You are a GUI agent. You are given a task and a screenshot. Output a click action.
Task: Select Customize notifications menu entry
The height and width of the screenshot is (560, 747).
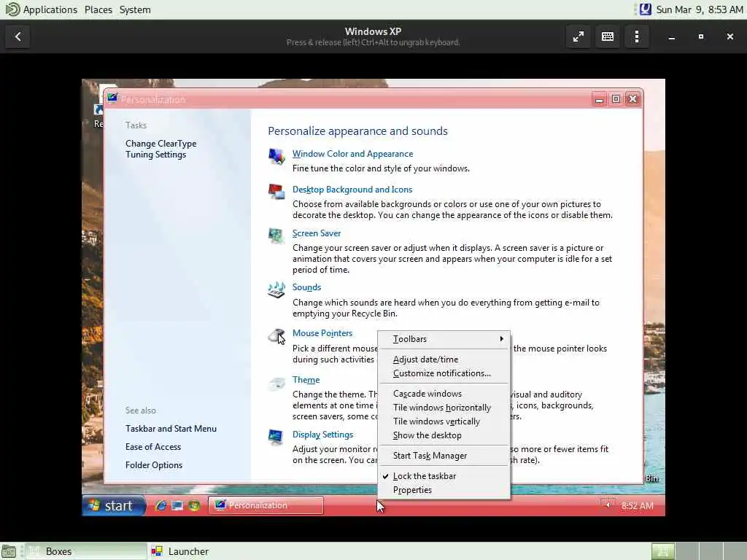(444, 373)
